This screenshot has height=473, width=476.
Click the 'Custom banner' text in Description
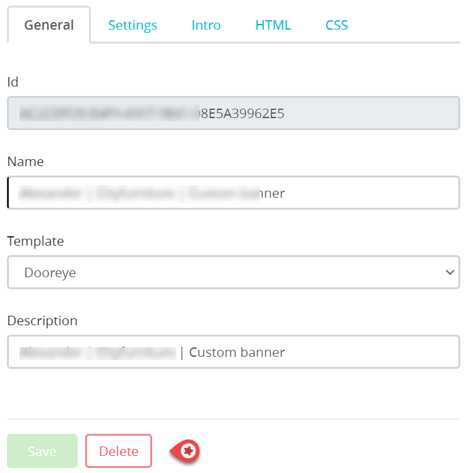click(x=237, y=352)
